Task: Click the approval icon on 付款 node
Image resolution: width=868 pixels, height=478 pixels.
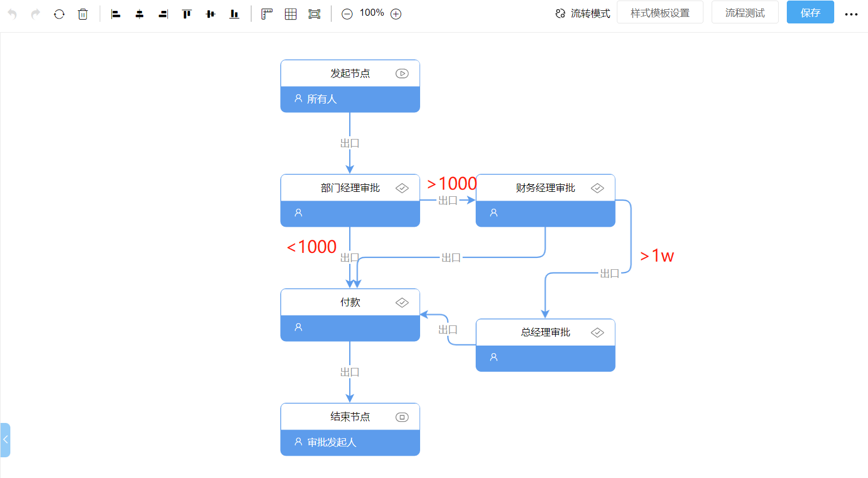Action: pos(402,302)
